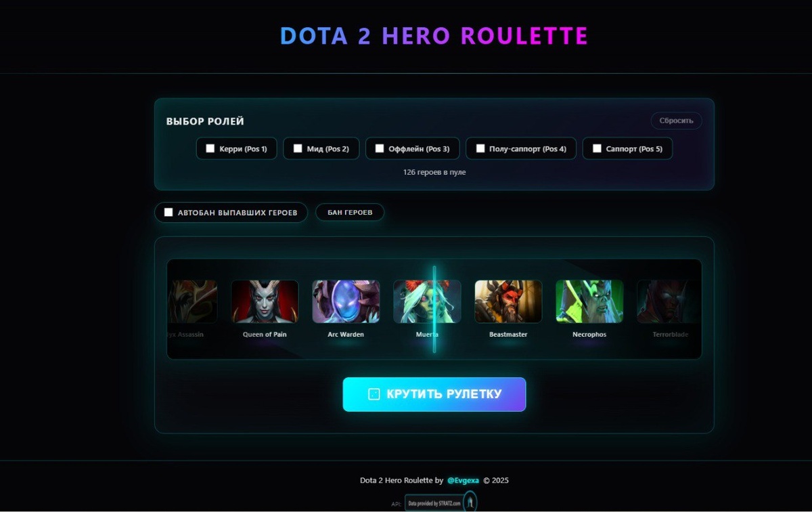
Task: Select the faded Terrorblade portrait
Action: (x=669, y=301)
